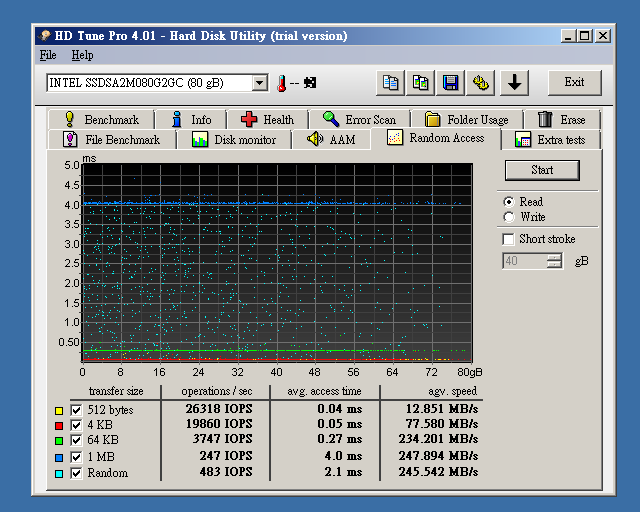The width and height of the screenshot is (640, 512).
Task: Click the 'operations / sec' column header
Action: click(217, 391)
